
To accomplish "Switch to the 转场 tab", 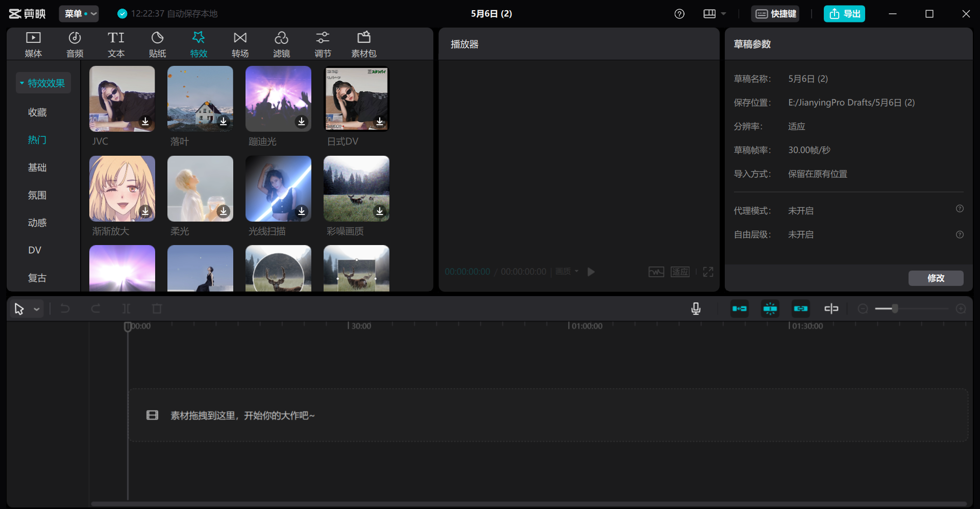I will click(x=240, y=44).
